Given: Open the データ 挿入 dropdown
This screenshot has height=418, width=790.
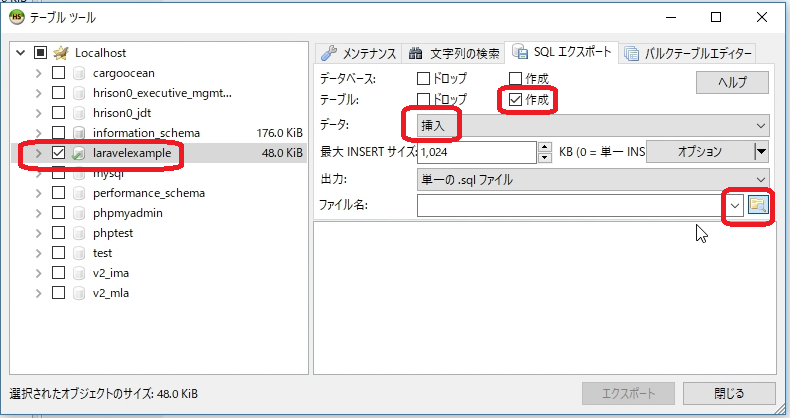Looking at the screenshot, I should click(x=593, y=125).
